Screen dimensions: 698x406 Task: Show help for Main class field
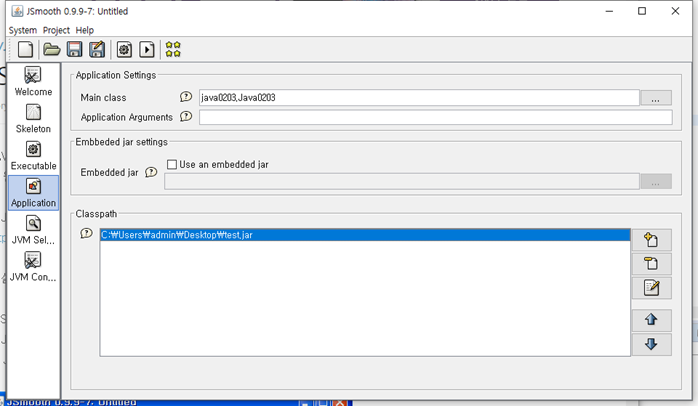(186, 97)
